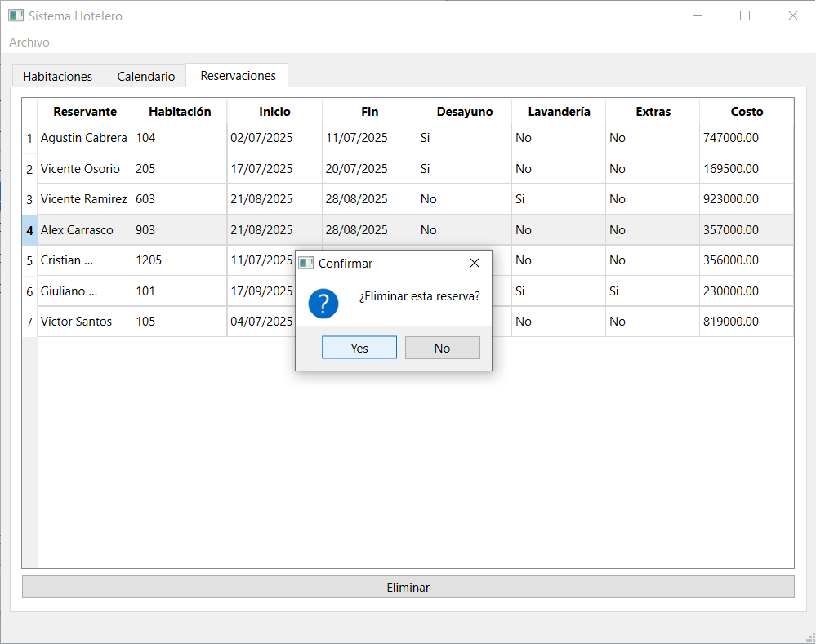The height and width of the screenshot is (644, 816).
Task: Click the Sistema Hotelero window icon
Action: click(x=16, y=16)
